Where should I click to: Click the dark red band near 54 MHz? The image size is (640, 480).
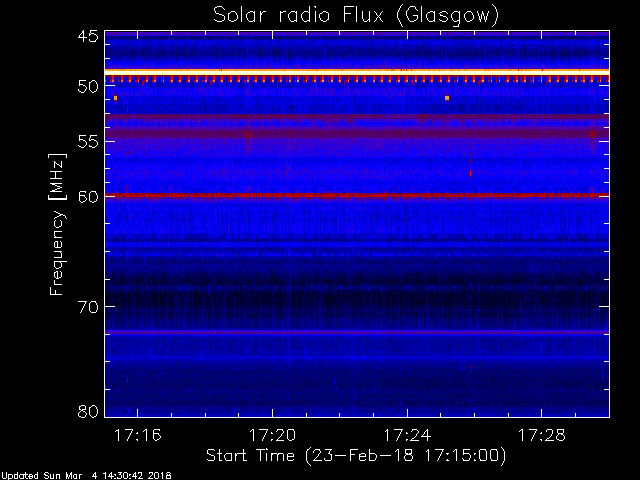pos(357,133)
